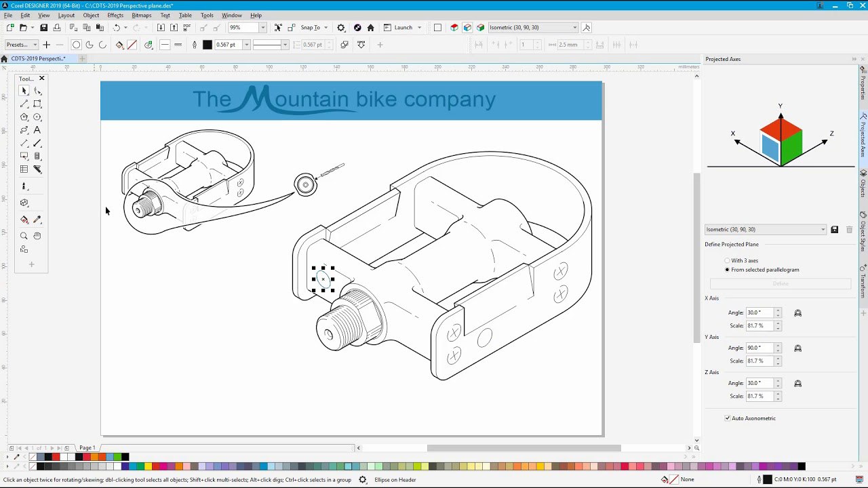Switch to Page 1 tab
868x488 pixels.
87,448
